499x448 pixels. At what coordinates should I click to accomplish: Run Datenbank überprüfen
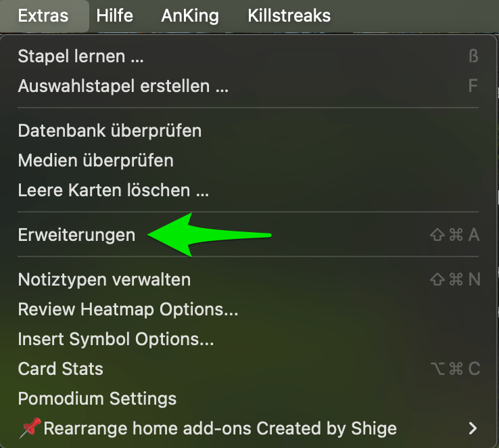(110, 130)
